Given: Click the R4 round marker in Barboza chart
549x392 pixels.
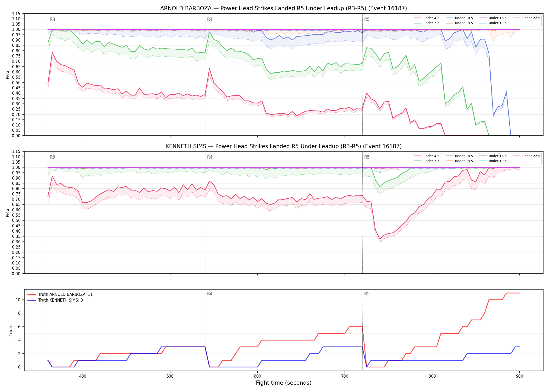Looking at the screenshot, I should coord(210,19).
